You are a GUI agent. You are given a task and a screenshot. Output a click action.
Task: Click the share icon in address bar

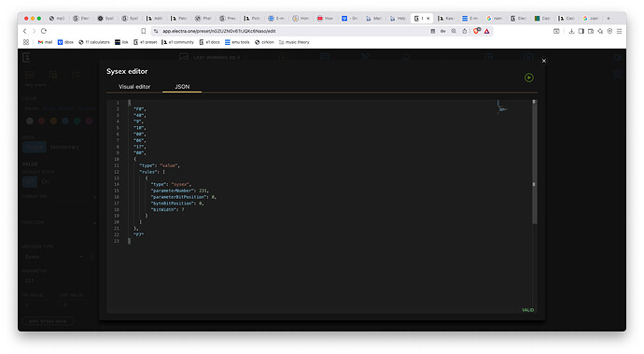[465, 31]
